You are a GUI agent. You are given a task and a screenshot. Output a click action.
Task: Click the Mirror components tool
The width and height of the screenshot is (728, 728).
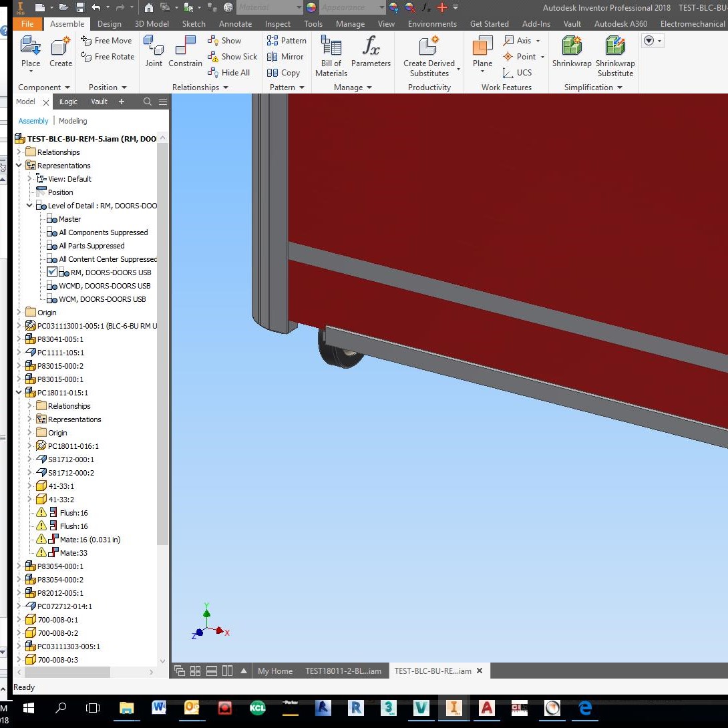click(285, 57)
